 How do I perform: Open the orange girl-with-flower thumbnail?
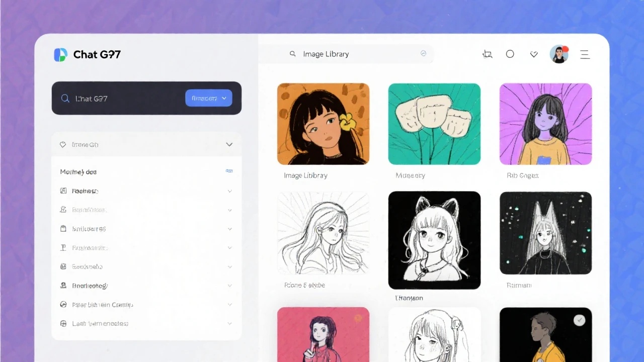(x=323, y=124)
